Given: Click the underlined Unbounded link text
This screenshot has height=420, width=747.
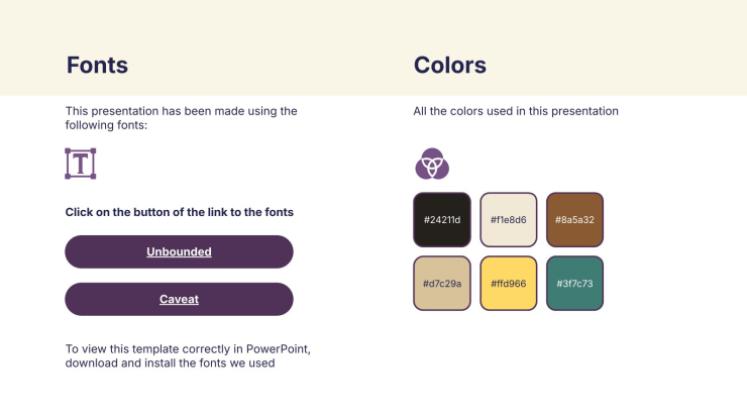Looking at the screenshot, I should pos(179,252).
